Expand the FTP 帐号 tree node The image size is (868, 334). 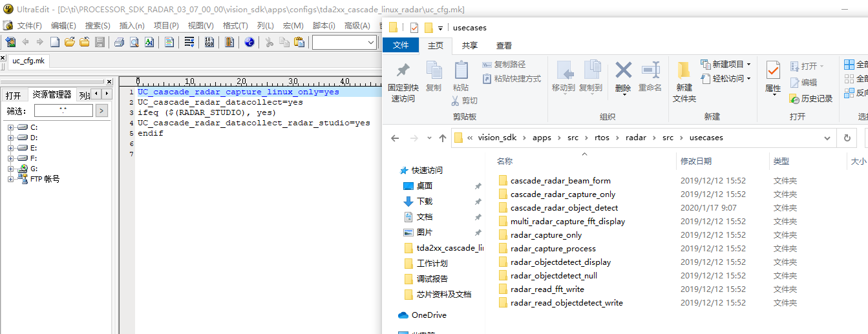(x=11, y=179)
